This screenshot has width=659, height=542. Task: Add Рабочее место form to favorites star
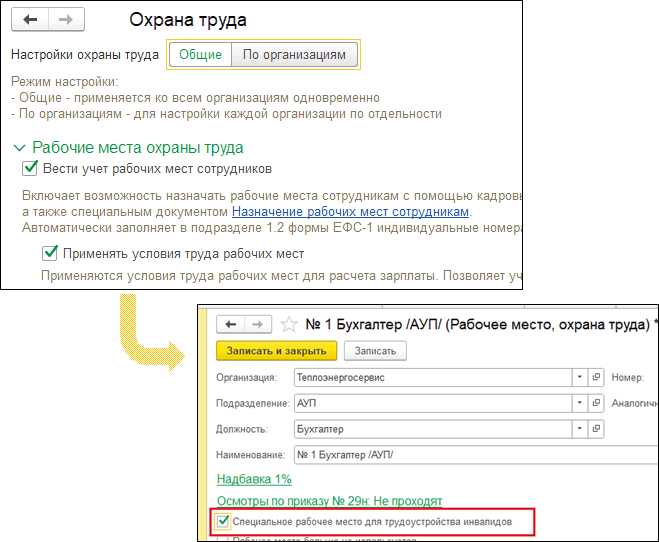290,324
